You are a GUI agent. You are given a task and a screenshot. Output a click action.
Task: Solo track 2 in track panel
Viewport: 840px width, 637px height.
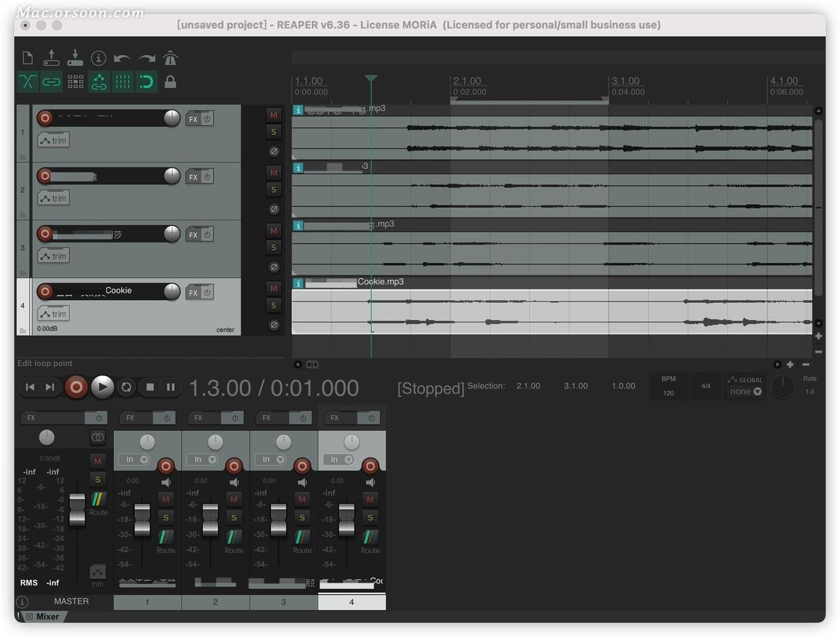[x=274, y=190]
